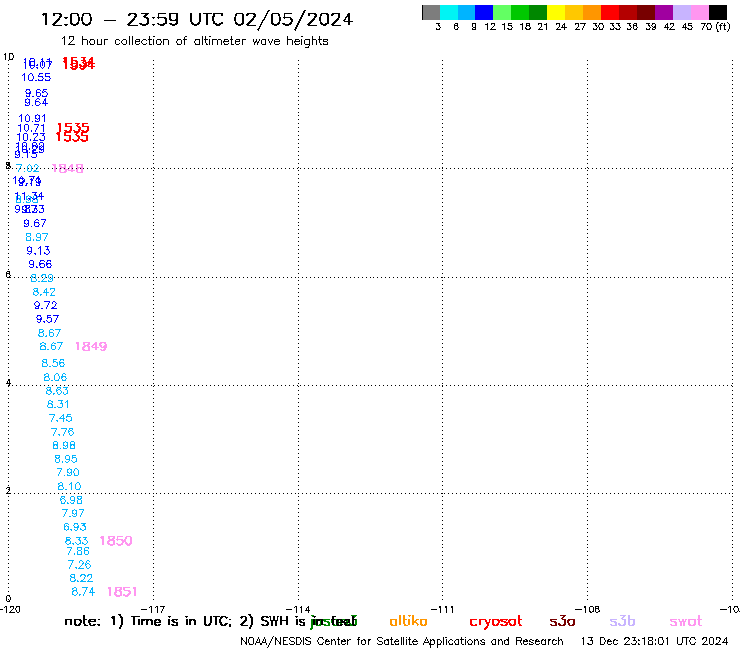This screenshot has height=650, width=740.
Task: Select the value 10.91
Action: point(32,118)
